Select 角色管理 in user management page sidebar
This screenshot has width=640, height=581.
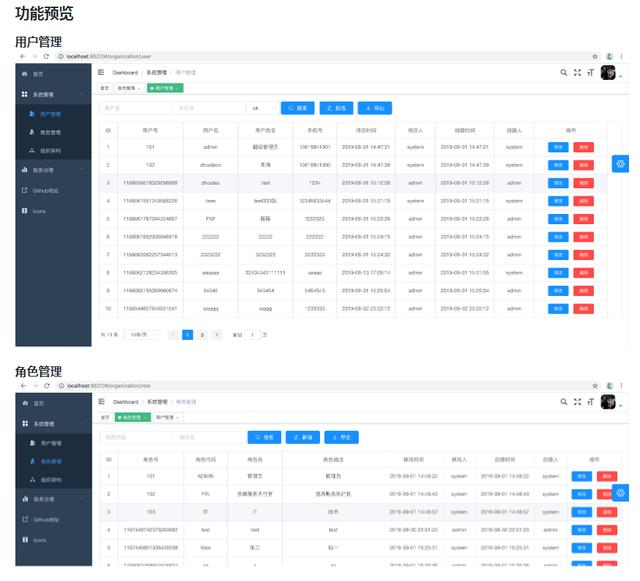tap(53, 132)
